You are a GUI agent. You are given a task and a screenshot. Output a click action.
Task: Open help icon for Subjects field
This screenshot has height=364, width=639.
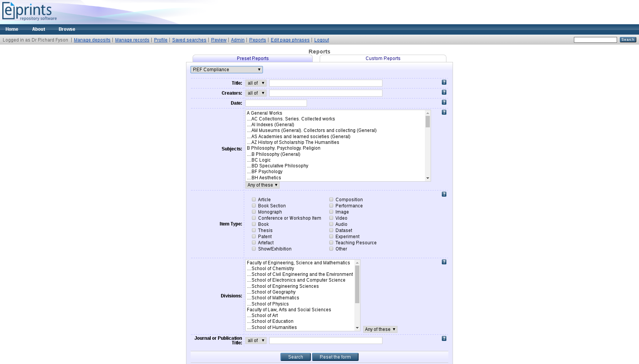click(x=444, y=112)
